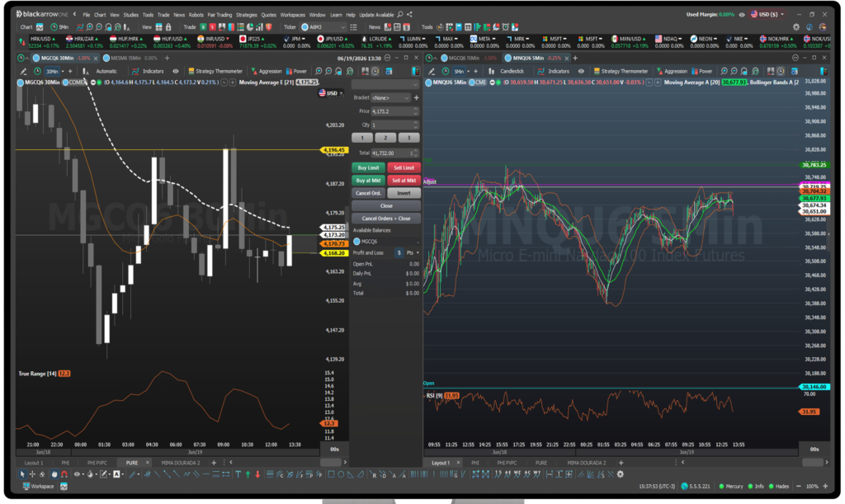
Task: Select the red down arrow drawing tool
Action: tap(257, 474)
